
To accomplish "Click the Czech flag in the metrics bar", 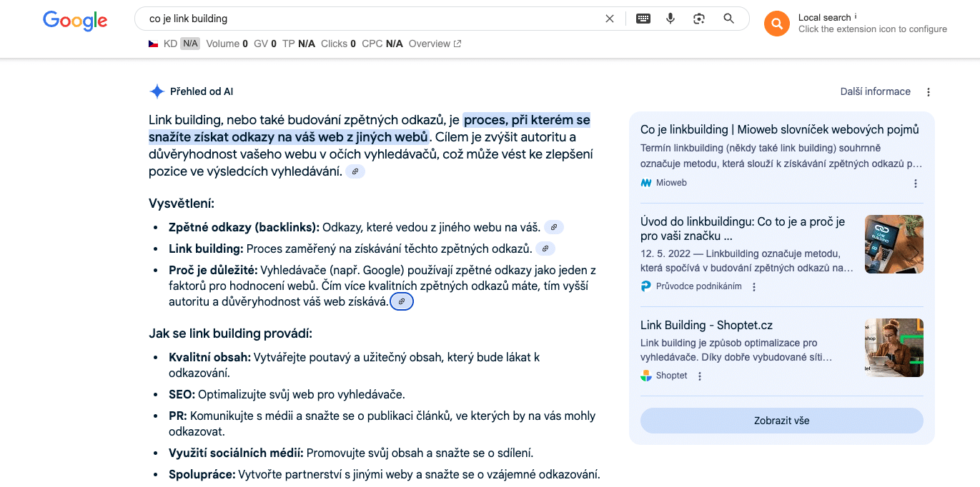I will coord(154,43).
